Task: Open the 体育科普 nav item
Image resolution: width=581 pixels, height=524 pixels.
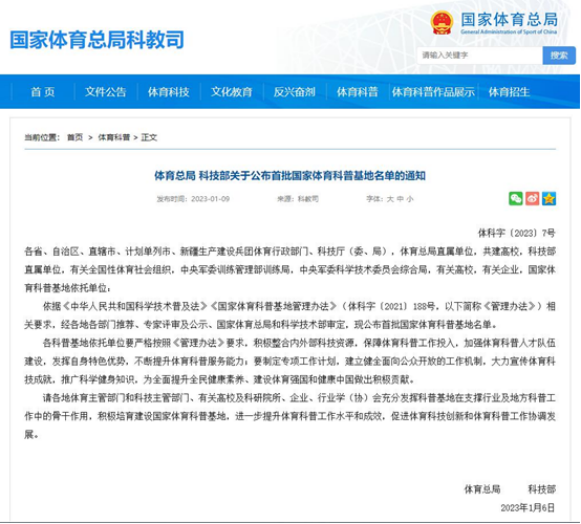Action: (358, 92)
